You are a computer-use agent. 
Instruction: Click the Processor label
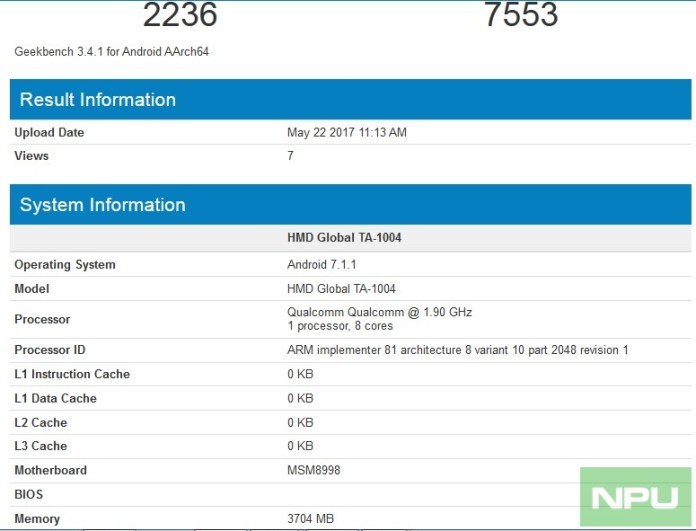pos(42,319)
